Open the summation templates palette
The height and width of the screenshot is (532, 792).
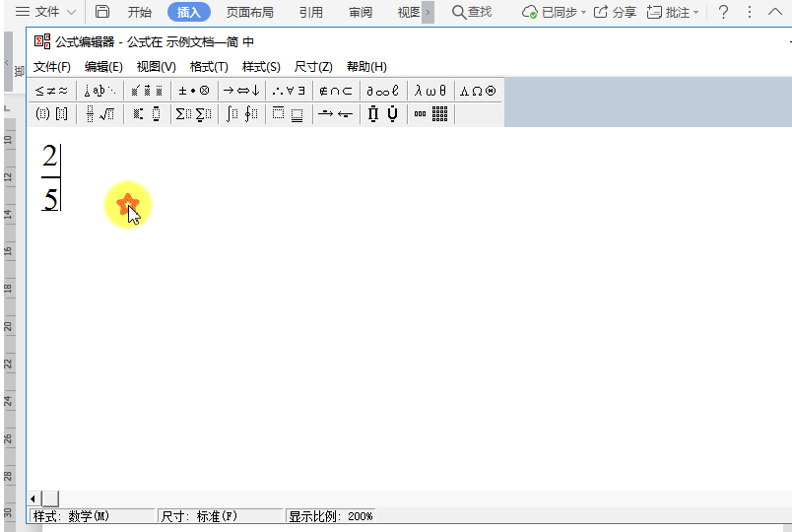tap(194, 114)
